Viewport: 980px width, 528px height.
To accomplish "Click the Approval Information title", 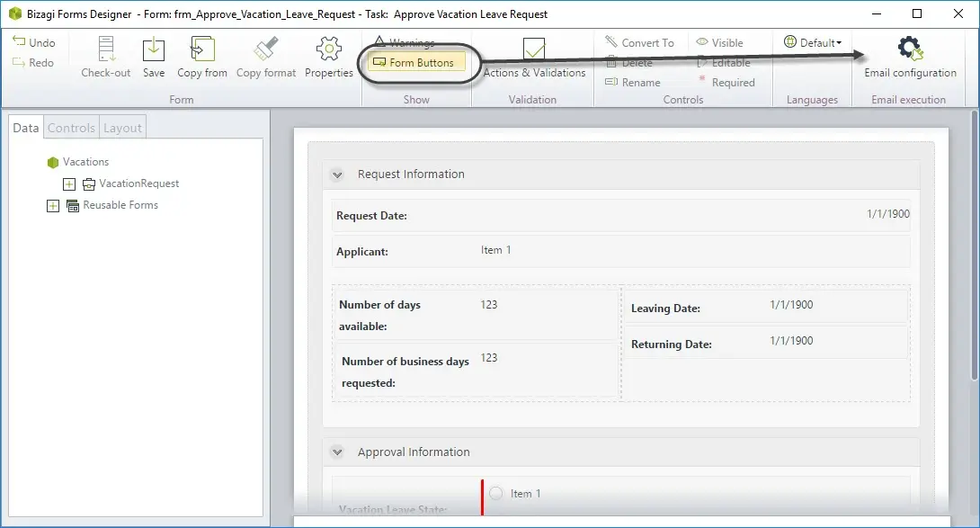I will click(x=413, y=452).
